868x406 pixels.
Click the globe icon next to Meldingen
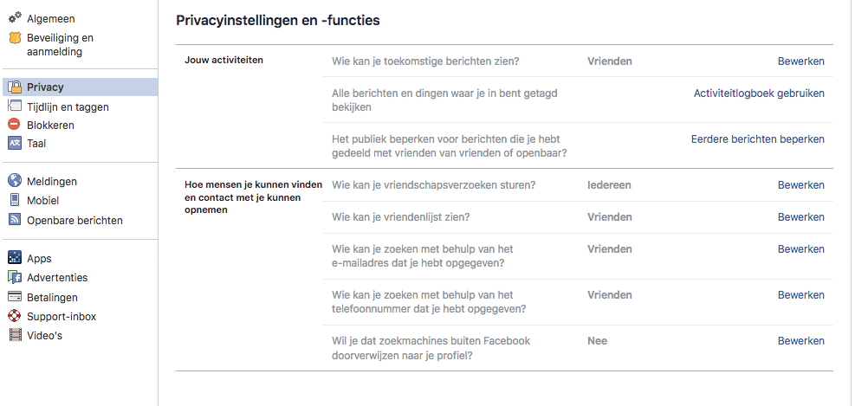[15, 182]
